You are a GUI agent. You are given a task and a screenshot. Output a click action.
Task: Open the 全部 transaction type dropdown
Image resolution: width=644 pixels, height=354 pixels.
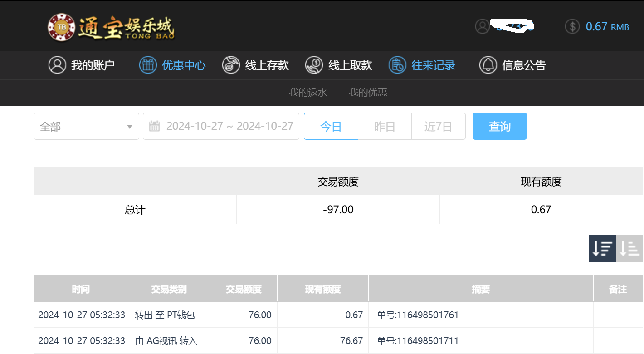coord(86,126)
